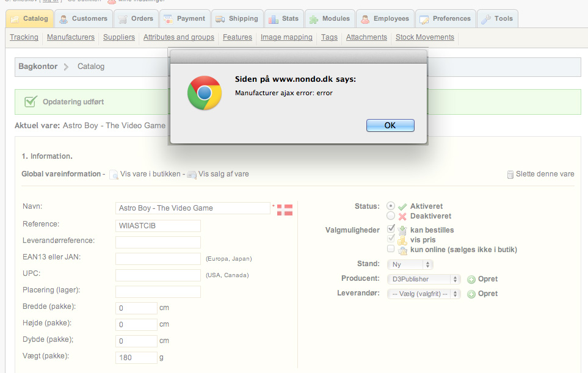The width and height of the screenshot is (588, 373).
Task: Click Vis vare i butikken link
Action: point(150,174)
